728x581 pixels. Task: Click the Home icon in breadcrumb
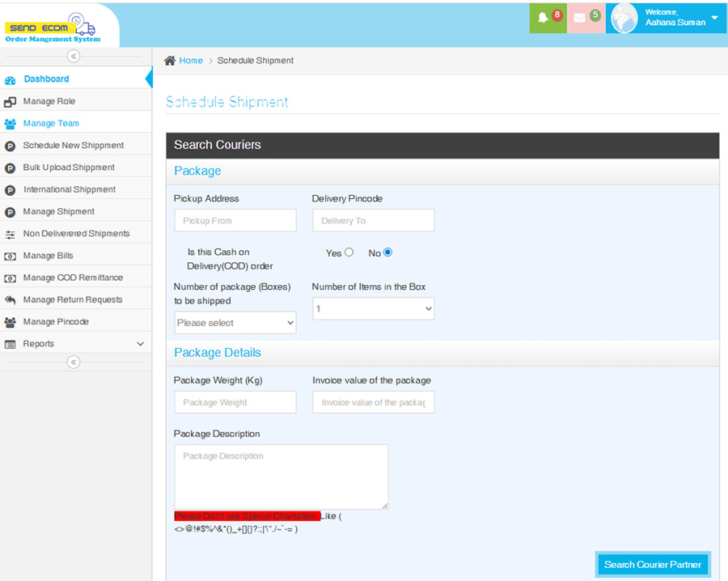[170, 61]
